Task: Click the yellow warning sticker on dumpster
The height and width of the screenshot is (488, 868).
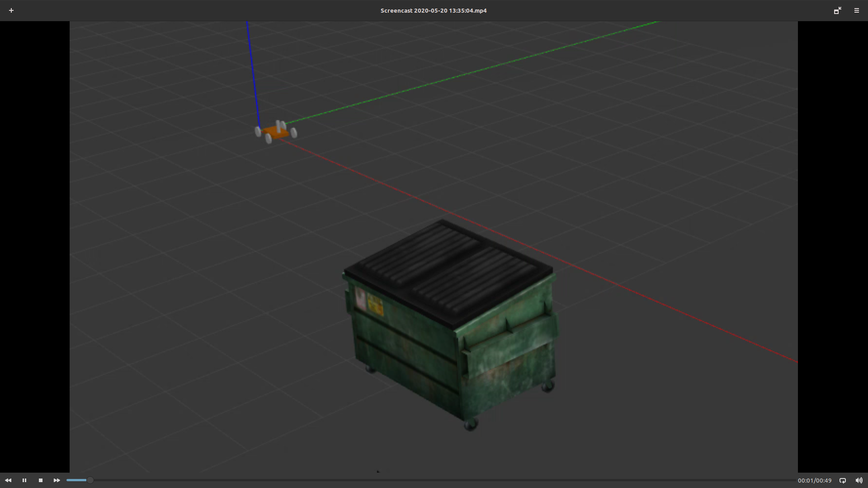Action: 375,304
